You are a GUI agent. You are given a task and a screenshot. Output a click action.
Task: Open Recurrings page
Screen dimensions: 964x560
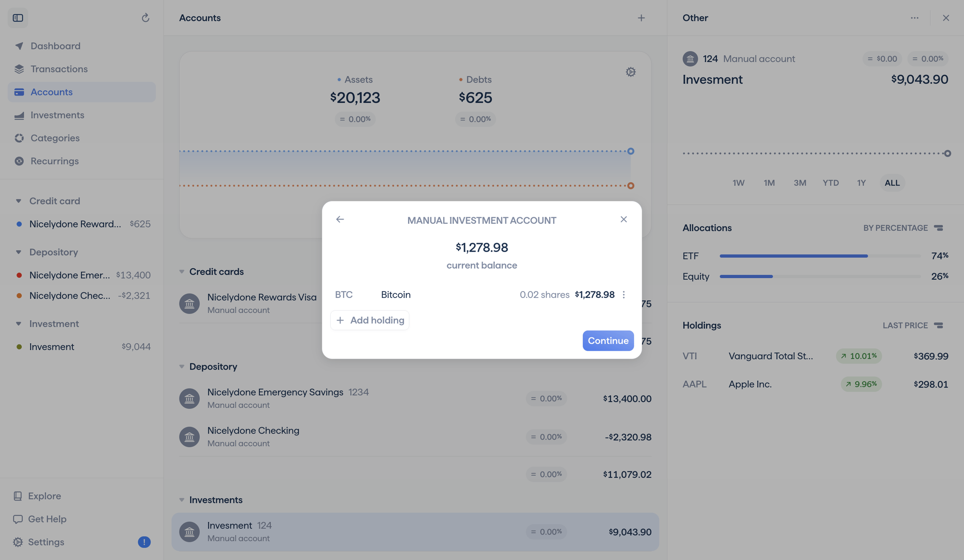[x=82, y=161]
